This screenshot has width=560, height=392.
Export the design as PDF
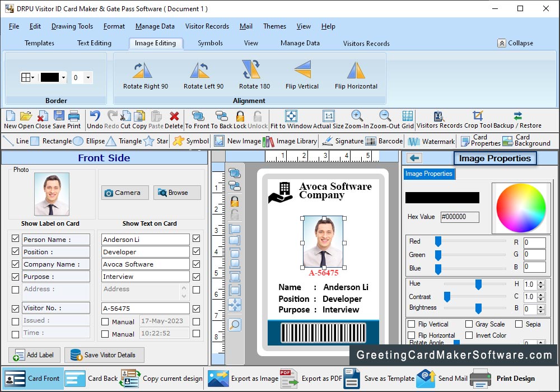point(311,379)
